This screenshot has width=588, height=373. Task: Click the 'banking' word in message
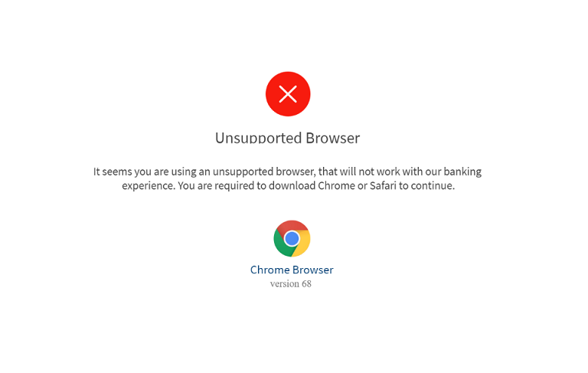(x=462, y=172)
